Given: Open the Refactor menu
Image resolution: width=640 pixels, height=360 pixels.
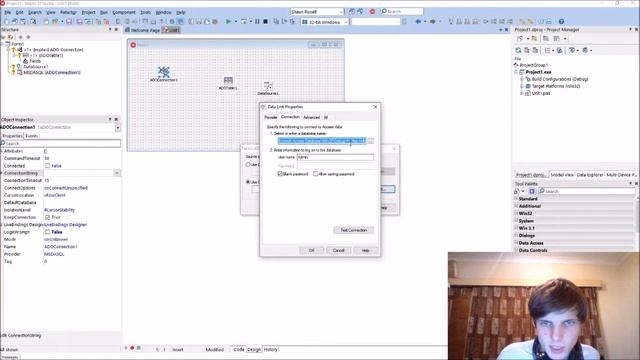Looking at the screenshot, I should [x=68, y=12].
